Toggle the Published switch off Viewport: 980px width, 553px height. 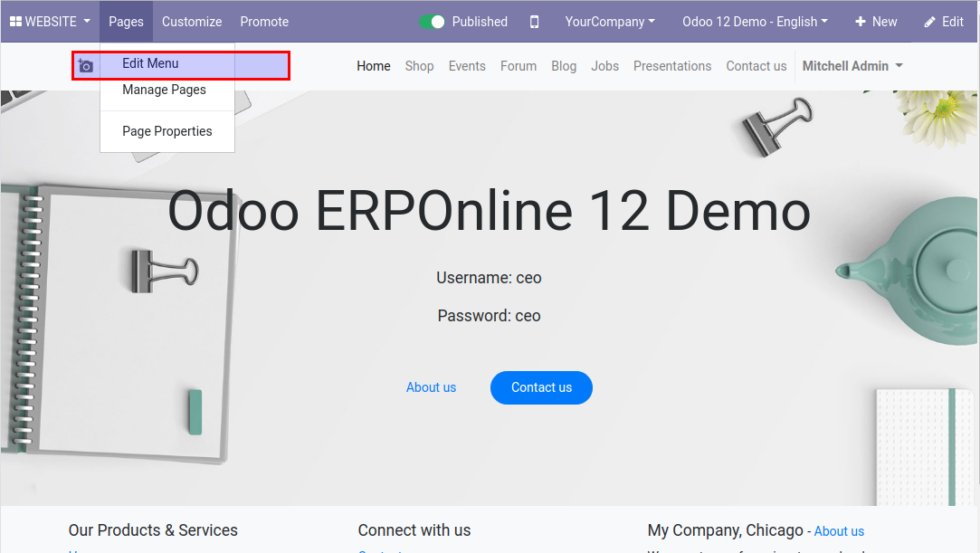pyautogui.click(x=432, y=22)
